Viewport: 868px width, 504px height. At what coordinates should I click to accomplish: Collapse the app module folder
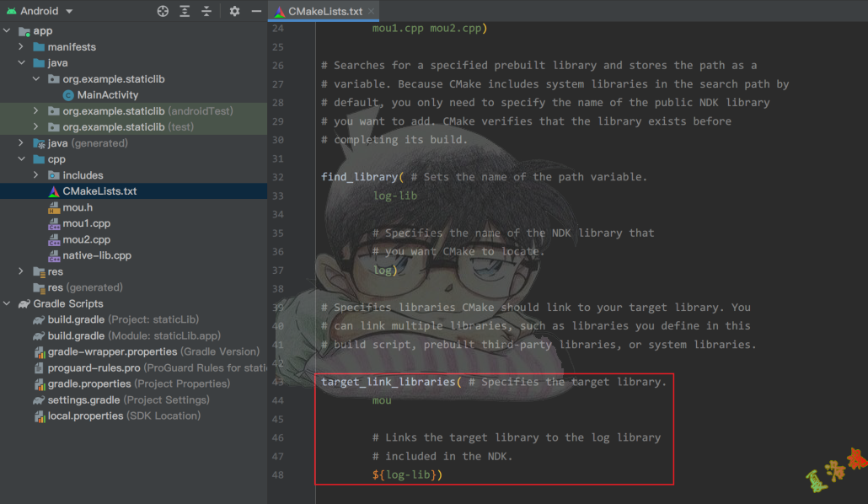pyautogui.click(x=8, y=31)
